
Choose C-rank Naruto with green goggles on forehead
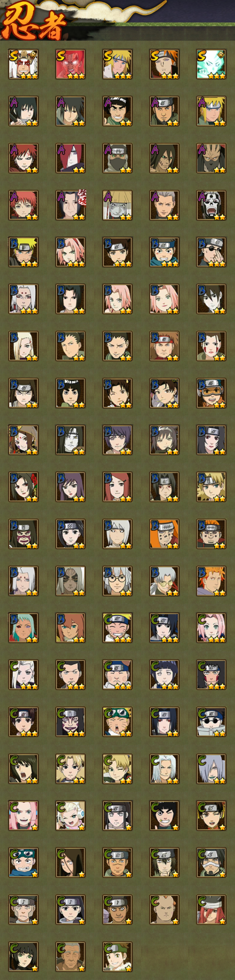click(x=117, y=722)
